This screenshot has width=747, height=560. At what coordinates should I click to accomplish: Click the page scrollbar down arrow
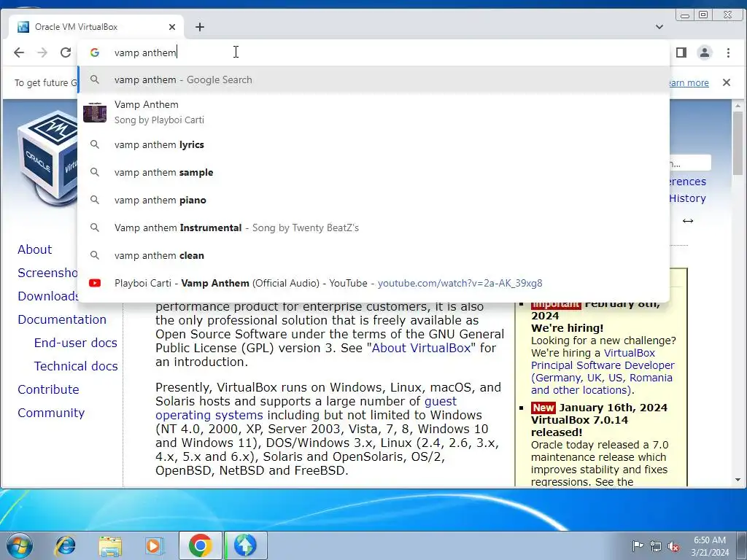click(738, 481)
